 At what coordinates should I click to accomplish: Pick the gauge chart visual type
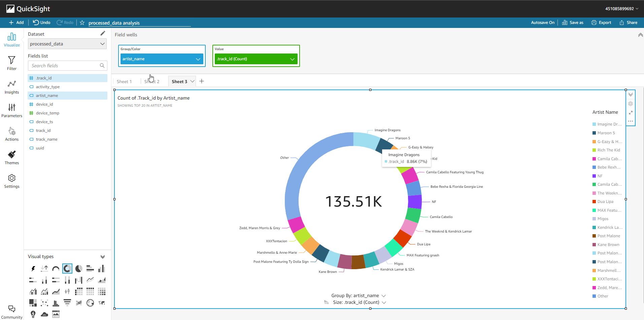56,269
